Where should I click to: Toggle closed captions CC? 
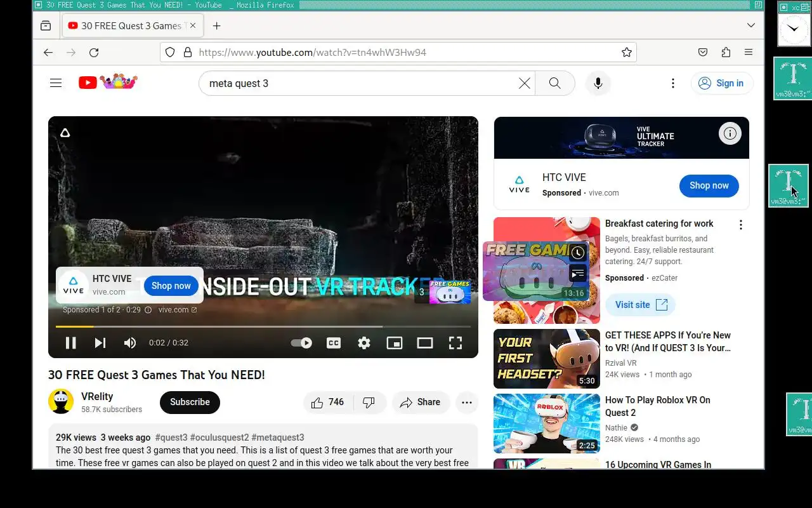[x=334, y=343]
